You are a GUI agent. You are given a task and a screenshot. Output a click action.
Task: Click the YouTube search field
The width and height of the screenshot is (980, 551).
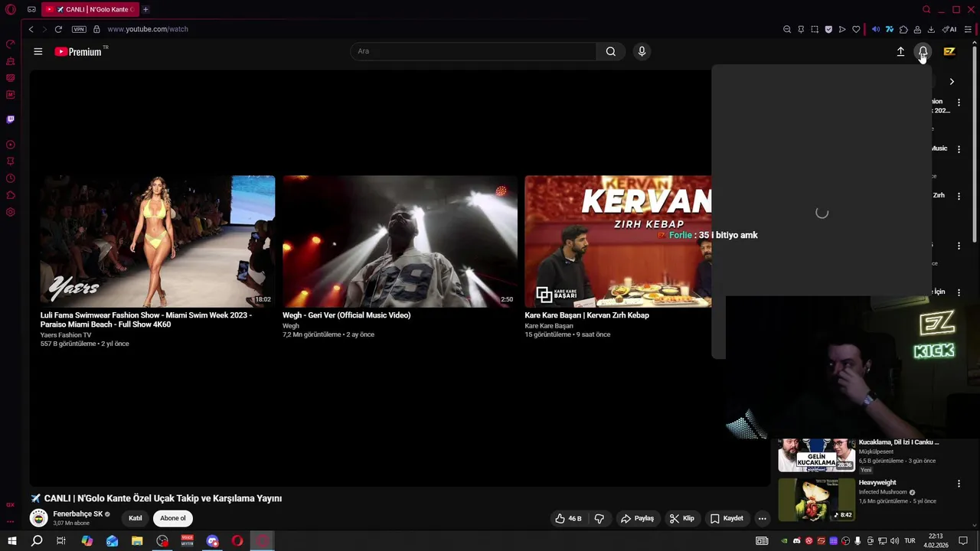[x=473, y=51]
